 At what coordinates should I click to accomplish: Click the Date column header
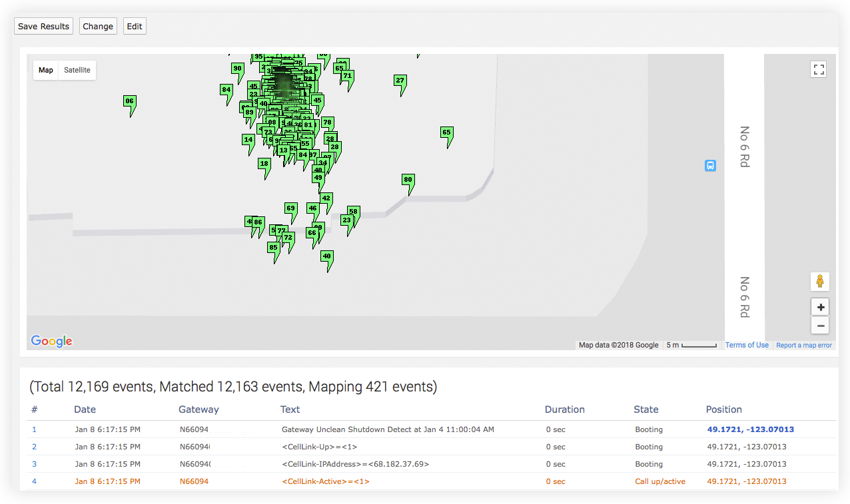coord(85,409)
